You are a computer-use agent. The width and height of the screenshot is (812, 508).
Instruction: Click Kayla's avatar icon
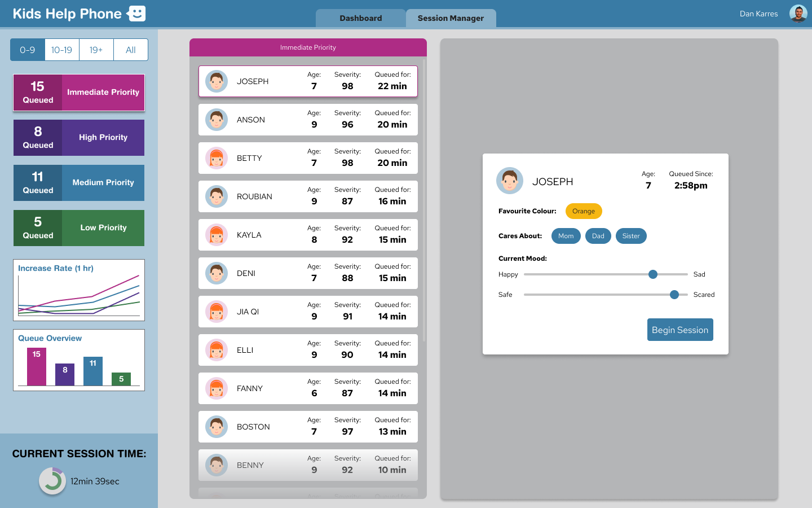click(x=217, y=235)
